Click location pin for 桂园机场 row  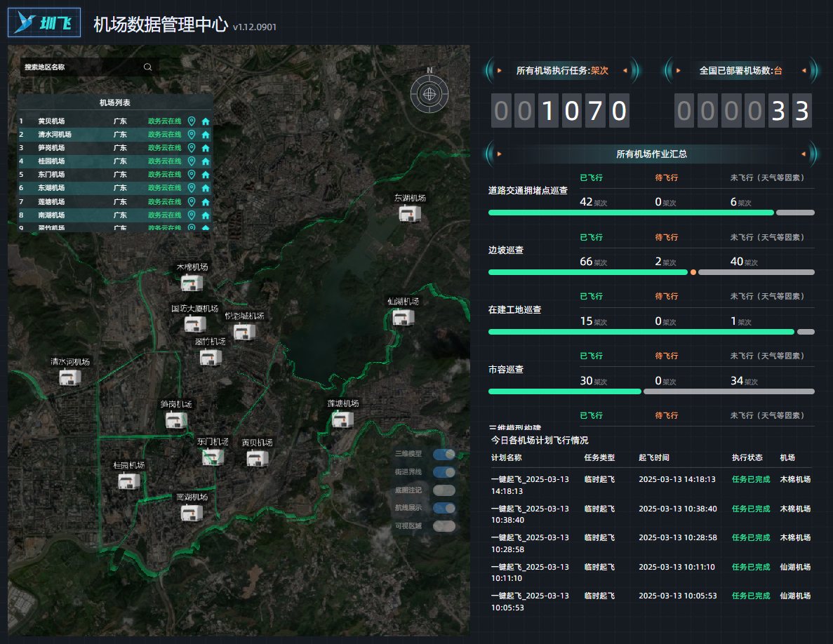click(x=192, y=161)
